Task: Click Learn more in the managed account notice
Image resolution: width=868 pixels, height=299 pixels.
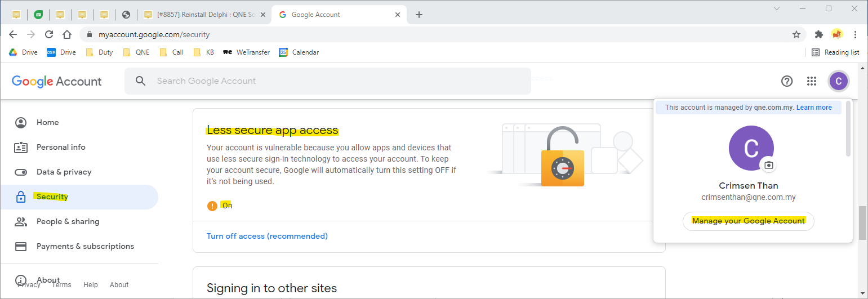Action: [x=814, y=108]
